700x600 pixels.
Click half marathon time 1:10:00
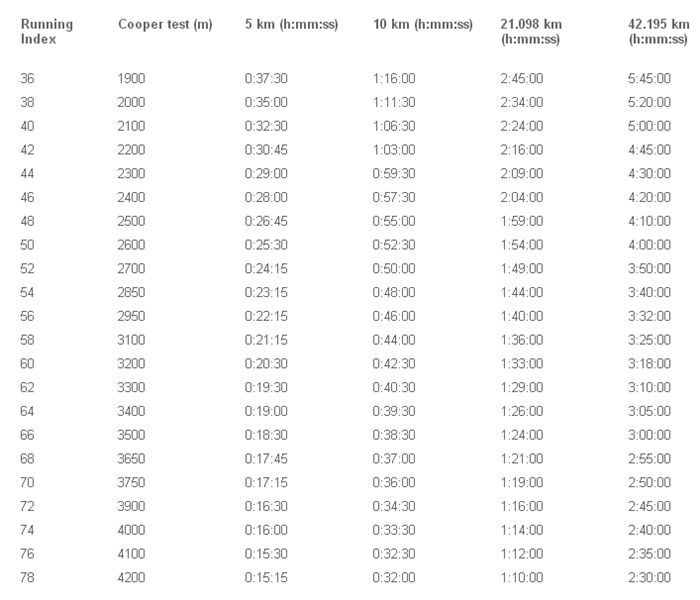(521, 578)
